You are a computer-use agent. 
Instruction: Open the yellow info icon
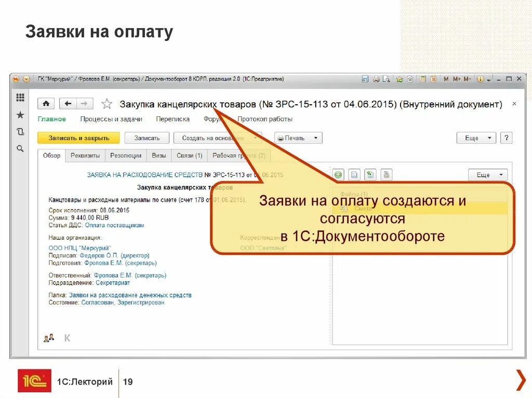[480, 79]
